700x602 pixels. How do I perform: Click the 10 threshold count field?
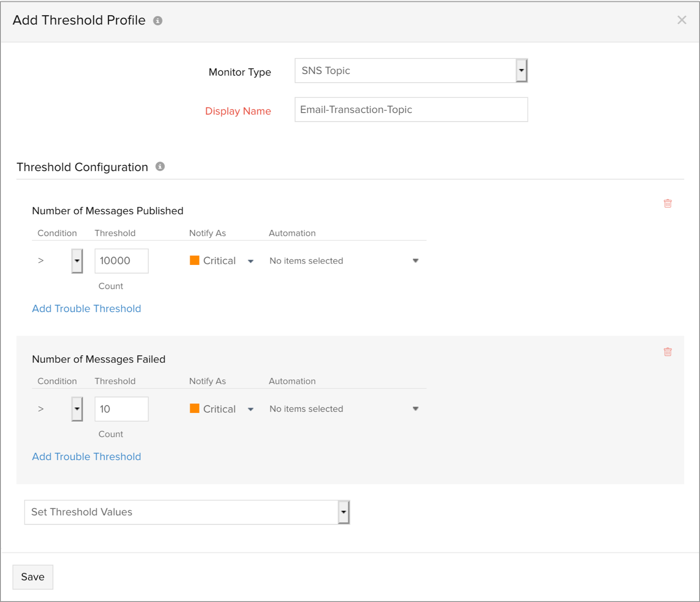[x=121, y=408]
